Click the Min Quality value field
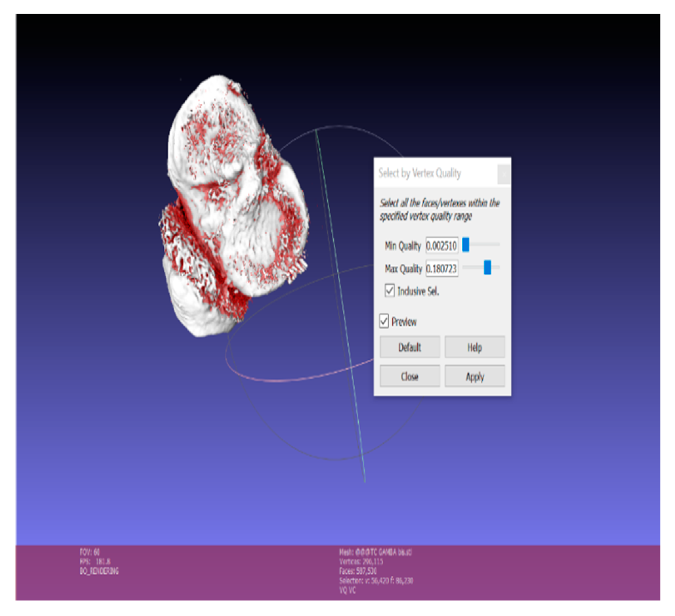 (441, 246)
